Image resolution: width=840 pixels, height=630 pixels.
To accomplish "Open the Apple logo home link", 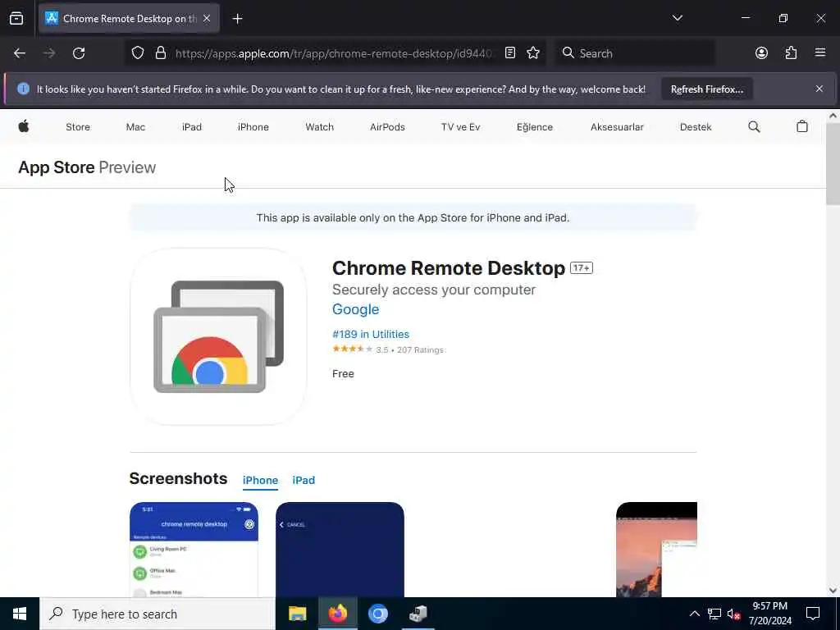I will click(x=24, y=127).
